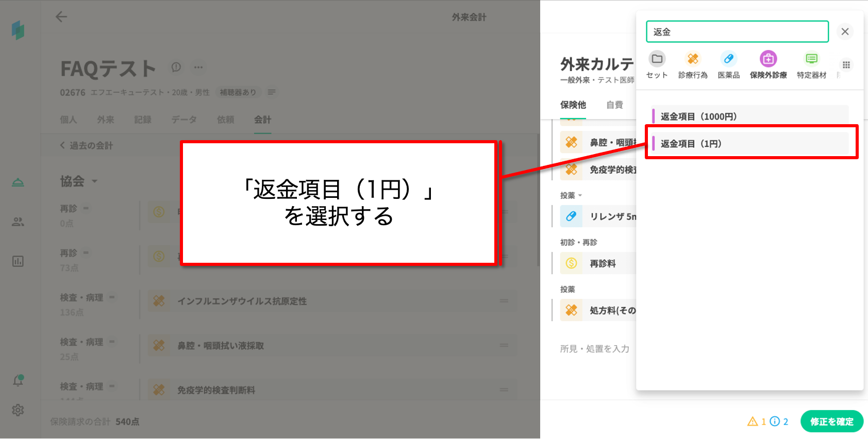Viewport: 868px width, 439px height.
Task: Expand the 協会 insurance dropdown
Action: pyautogui.click(x=94, y=181)
